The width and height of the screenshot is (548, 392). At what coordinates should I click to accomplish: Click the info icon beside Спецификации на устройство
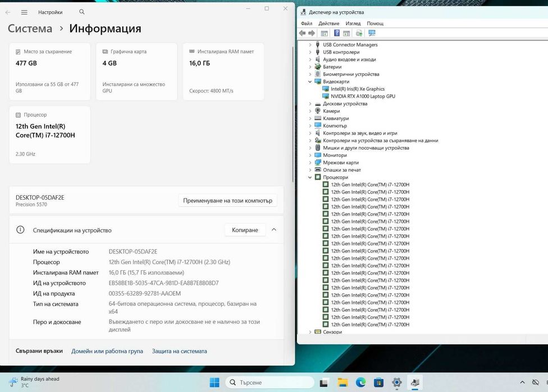pos(20,230)
